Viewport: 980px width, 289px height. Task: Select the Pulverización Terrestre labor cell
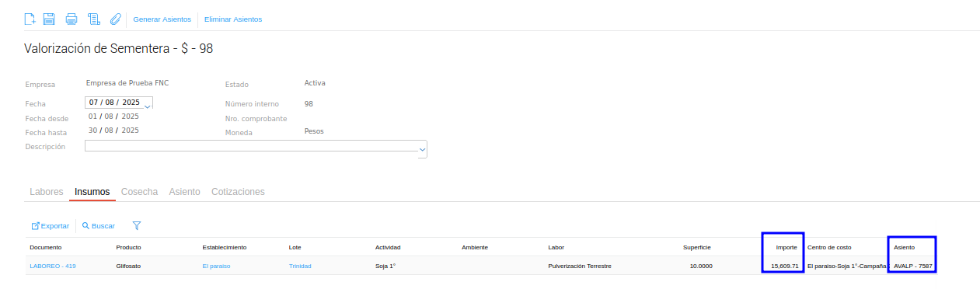click(580, 266)
